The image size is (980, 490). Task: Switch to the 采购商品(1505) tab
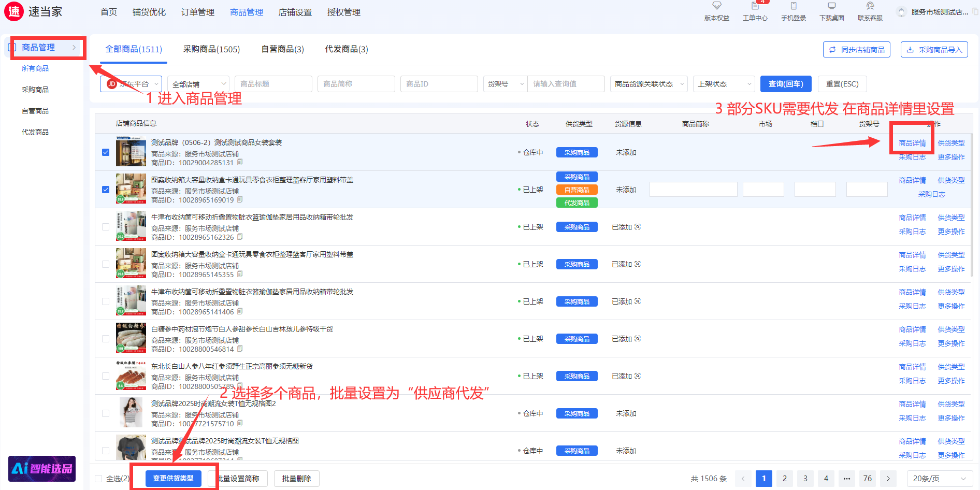(211, 49)
